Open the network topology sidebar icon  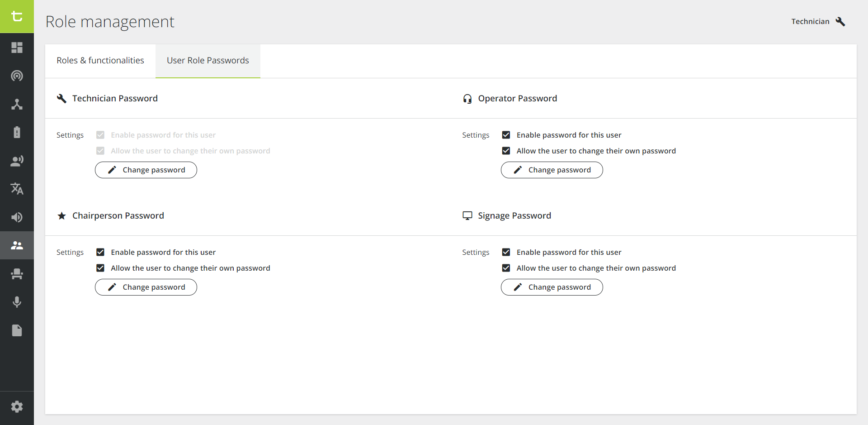[17, 104]
